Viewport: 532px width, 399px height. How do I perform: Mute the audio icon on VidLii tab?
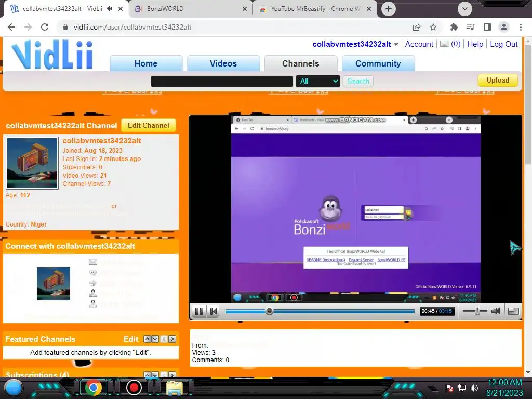[x=109, y=9]
